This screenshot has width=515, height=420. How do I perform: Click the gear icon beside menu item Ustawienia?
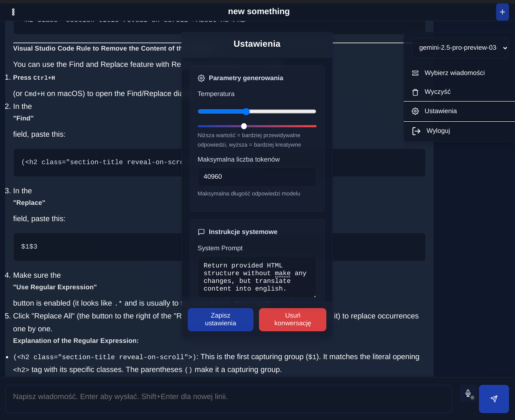(x=415, y=111)
